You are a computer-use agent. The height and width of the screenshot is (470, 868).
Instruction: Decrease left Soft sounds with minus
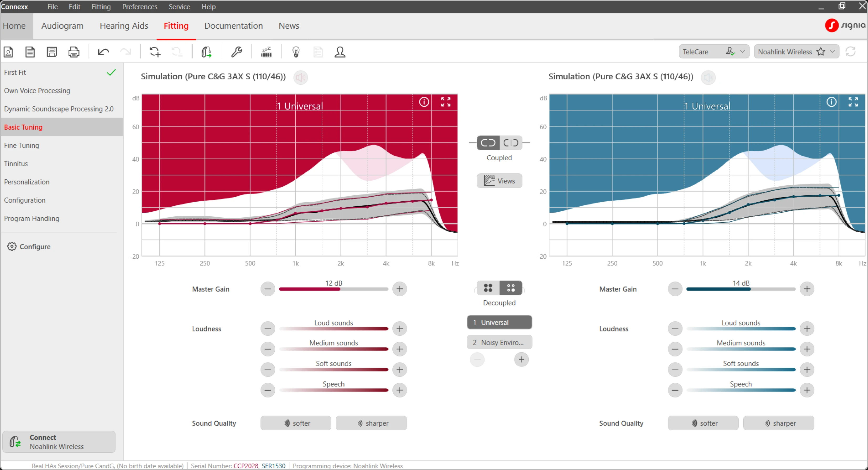[x=268, y=370]
